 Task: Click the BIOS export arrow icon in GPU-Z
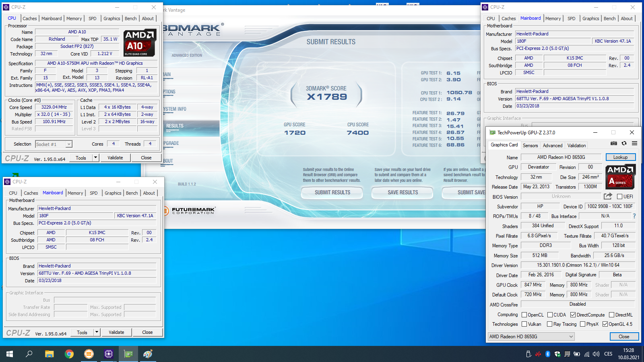point(608,196)
